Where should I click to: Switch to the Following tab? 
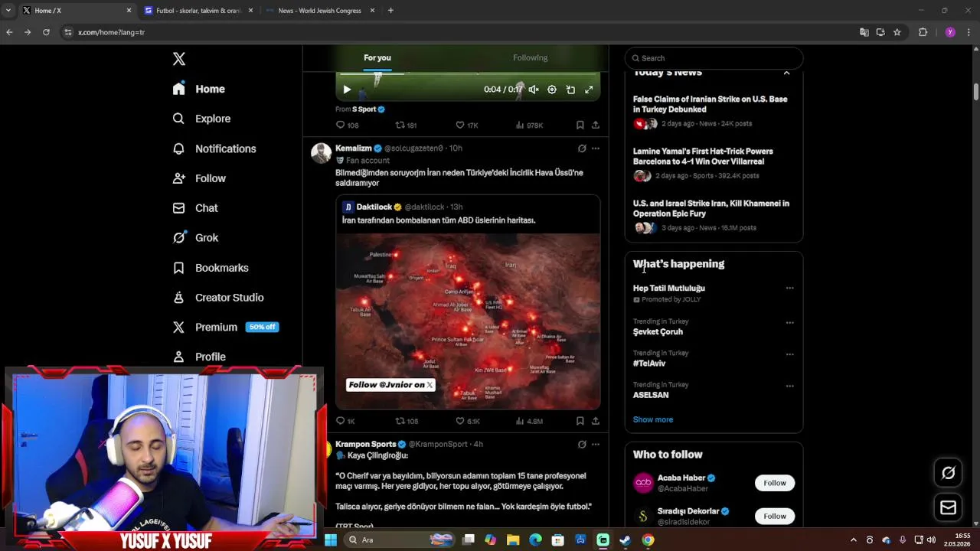pyautogui.click(x=530, y=57)
